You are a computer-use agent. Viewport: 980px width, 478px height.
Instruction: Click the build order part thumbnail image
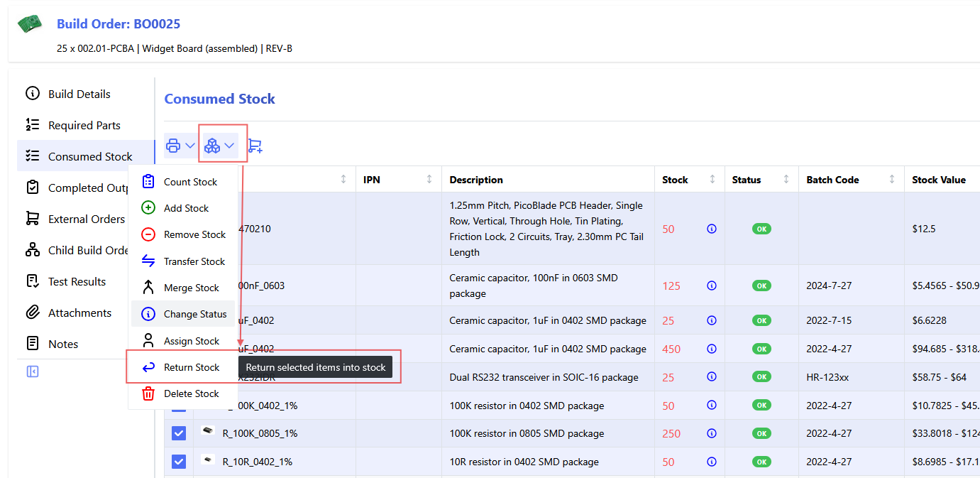pos(30,24)
